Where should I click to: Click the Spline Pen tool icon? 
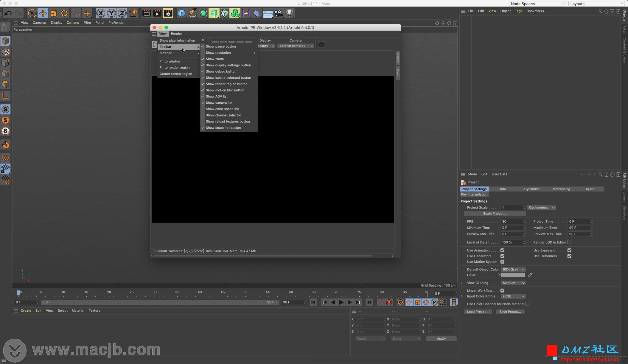pos(192,13)
